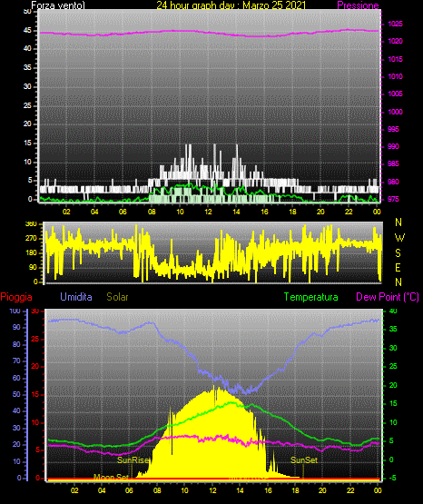The width and height of the screenshot is (423, 504).
Task: Click the E compass direction label
Action: 398,267
